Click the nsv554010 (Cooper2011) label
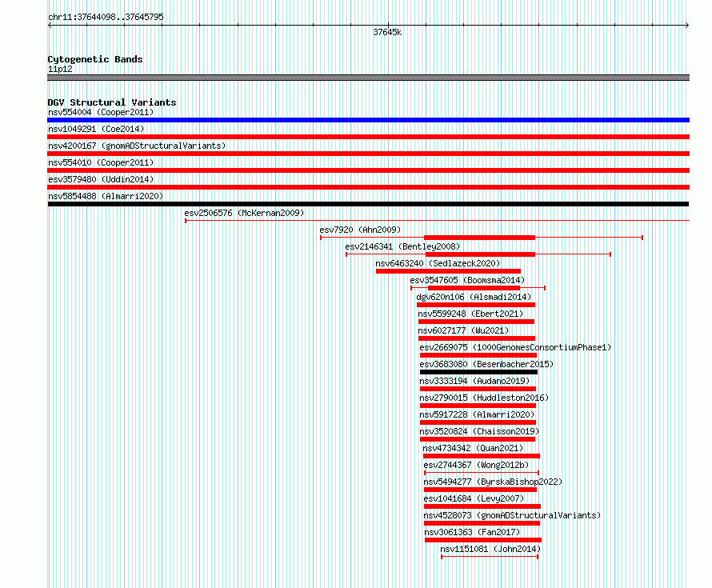Image resolution: width=712 pixels, height=588 pixels. pos(101,162)
